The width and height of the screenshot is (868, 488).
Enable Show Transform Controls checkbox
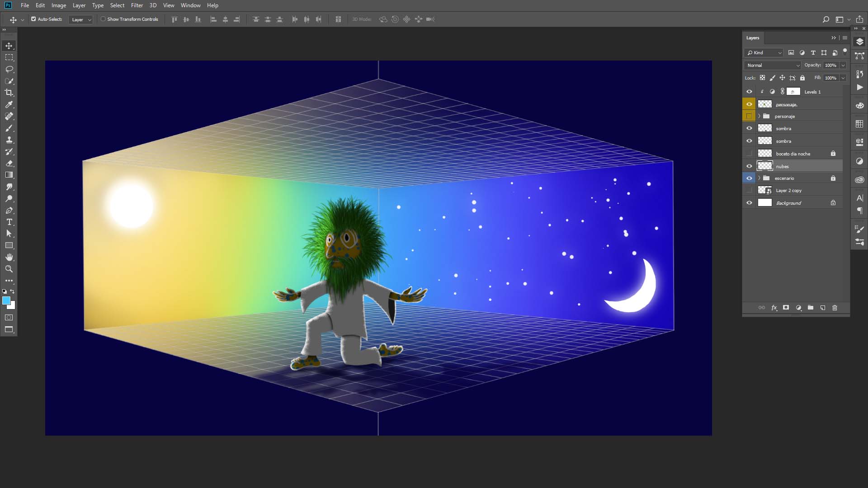point(103,19)
